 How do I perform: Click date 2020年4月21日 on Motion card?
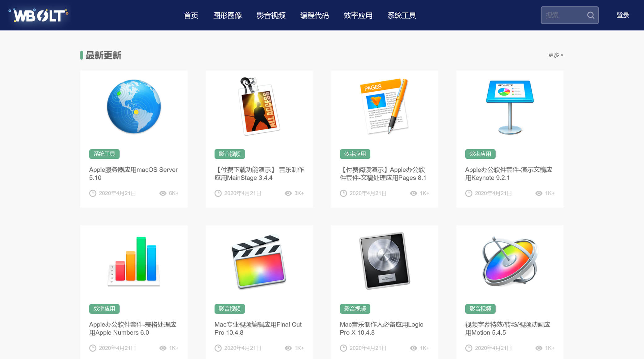click(x=493, y=348)
